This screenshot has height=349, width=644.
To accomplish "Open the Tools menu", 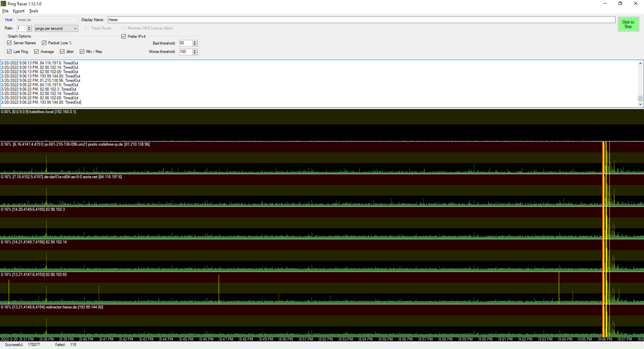I will [34, 11].
